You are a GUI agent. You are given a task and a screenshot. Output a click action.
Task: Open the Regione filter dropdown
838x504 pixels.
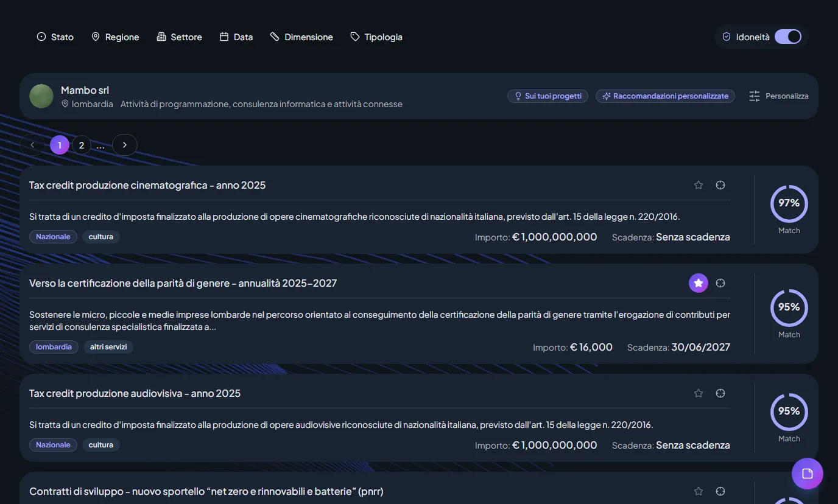point(115,37)
